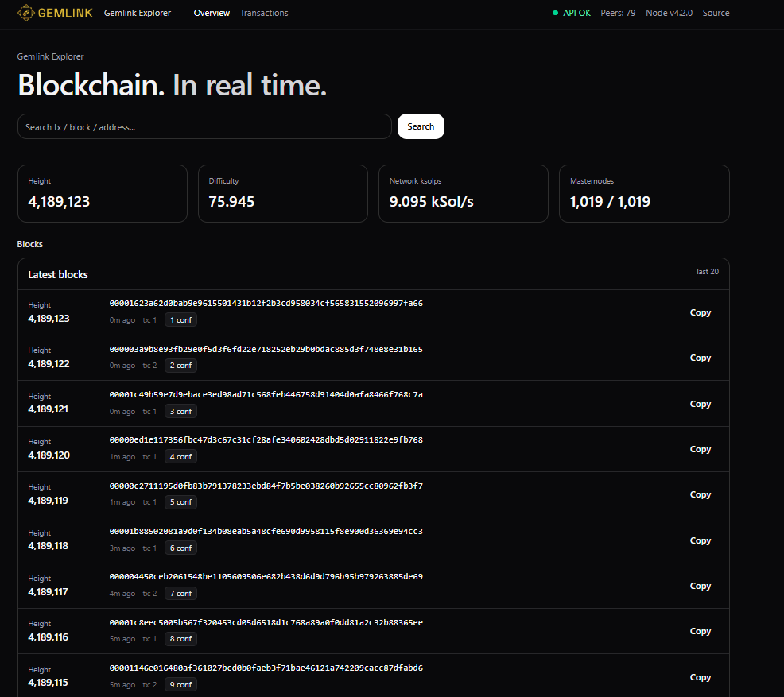Click the '3 conf' badge on block 4,189,121

tap(180, 411)
